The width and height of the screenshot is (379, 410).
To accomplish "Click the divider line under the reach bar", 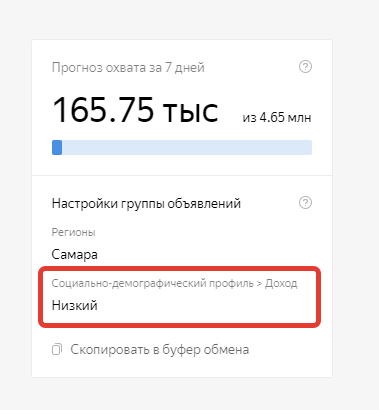I will pyautogui.click(x=182, y=175).
